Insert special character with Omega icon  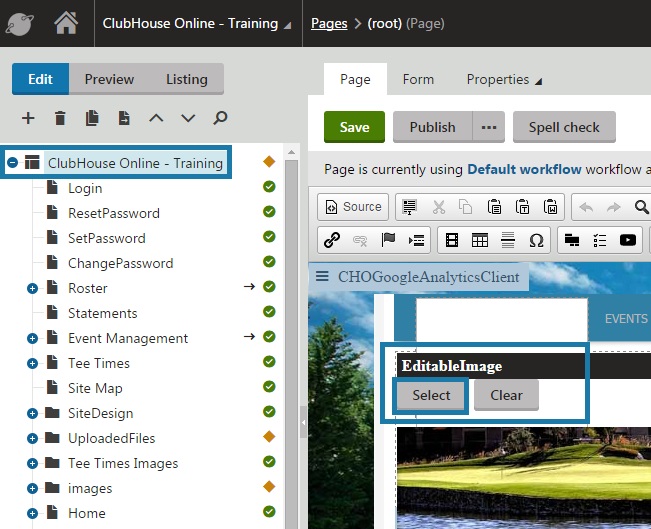[x=536, y=240]
